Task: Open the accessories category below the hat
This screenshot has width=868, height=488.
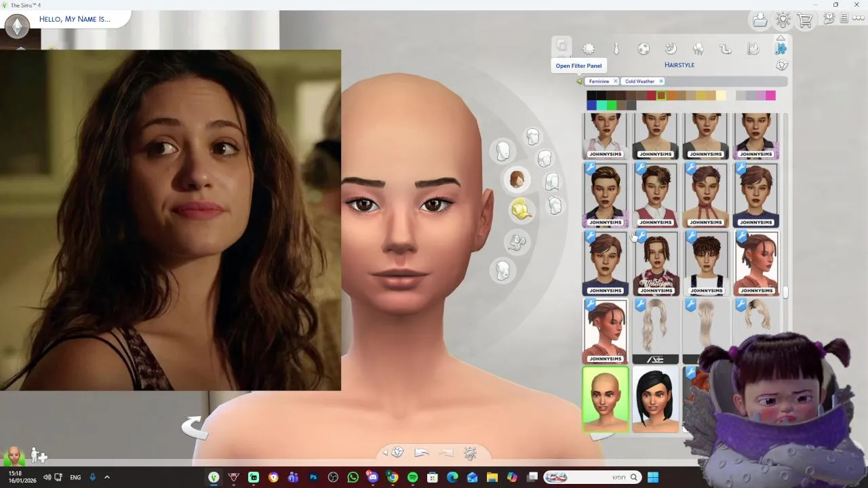Action: (517, 241)
